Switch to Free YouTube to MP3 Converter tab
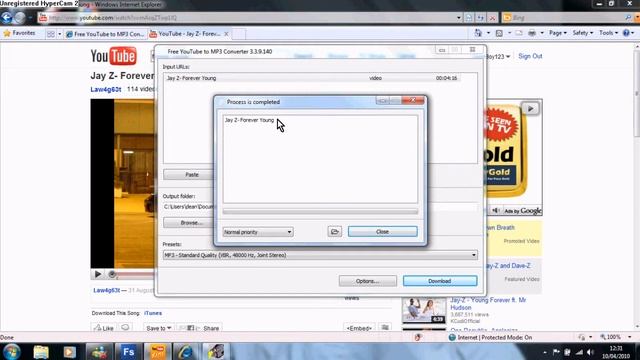The image size is (640, 360). click(105, 34)
